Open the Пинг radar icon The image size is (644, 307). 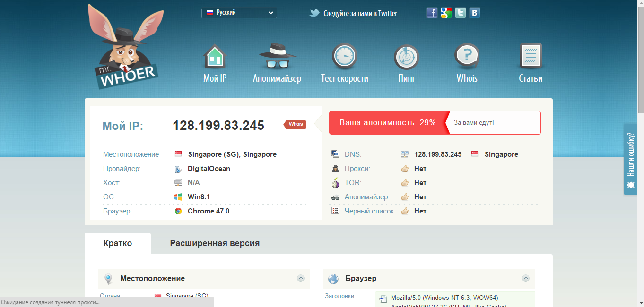[407, 57]
